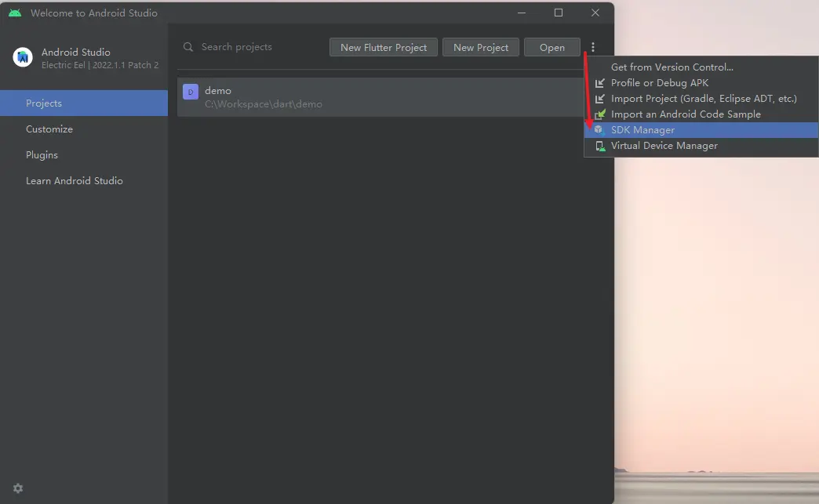This screenshot has width=819, height=504.
Task: Create a New Flutter Project
Action: 384,48
